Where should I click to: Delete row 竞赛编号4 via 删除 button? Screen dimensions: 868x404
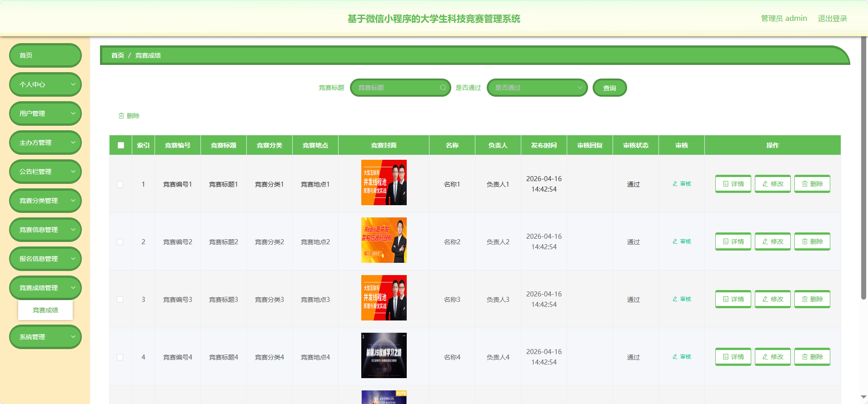point(812,357)
